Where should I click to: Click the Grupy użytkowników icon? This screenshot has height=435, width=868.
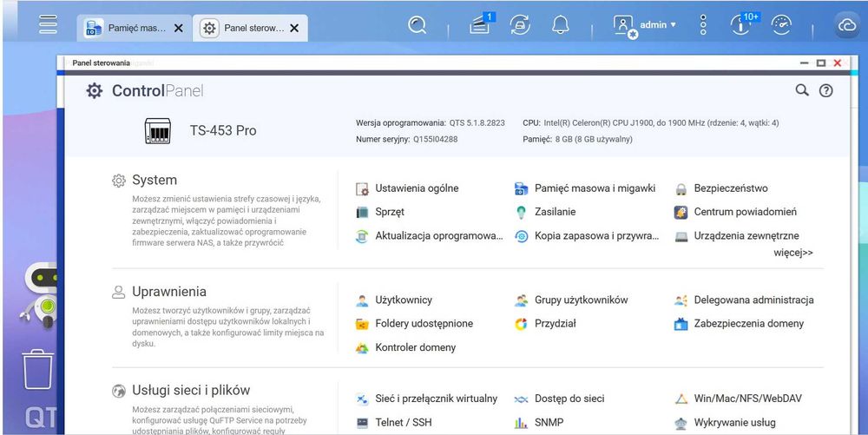521,300
